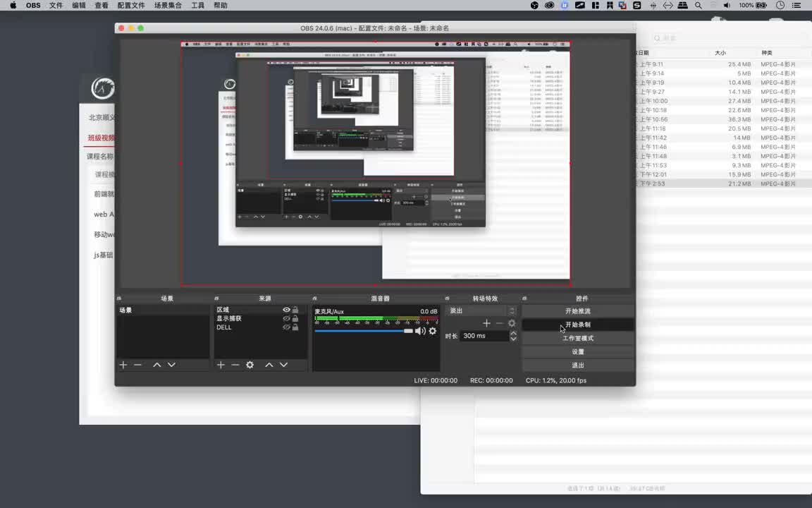This screenshot has height=508, width=812.
Task: Open Creative Cloud from the menu bar
Action: coord(550,5)
